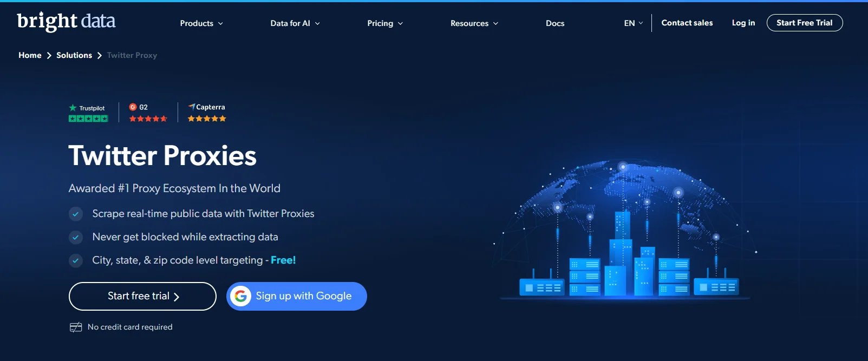
Task: Click the arrow after Solutions breadcrumb
Action: (100, 55)
